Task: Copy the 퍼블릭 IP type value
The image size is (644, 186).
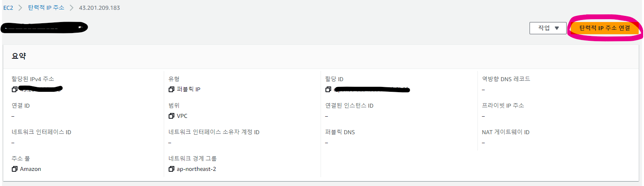Action: pos(171,89)
